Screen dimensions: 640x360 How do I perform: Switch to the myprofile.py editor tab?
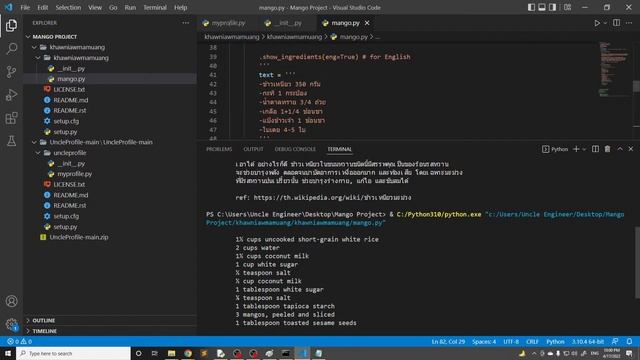tap(228, 23)
